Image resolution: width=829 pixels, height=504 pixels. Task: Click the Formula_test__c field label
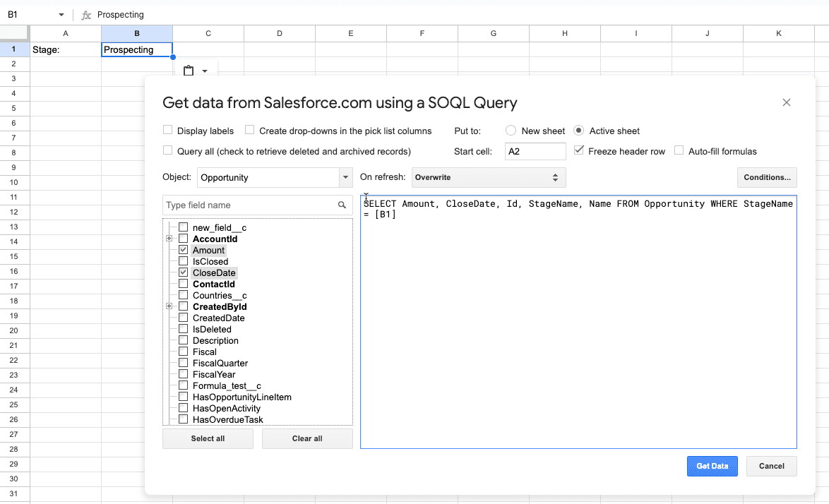[227, 385]
